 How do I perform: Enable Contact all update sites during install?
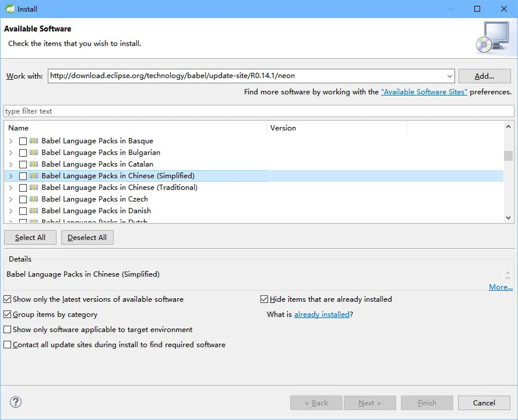(7, 345)
